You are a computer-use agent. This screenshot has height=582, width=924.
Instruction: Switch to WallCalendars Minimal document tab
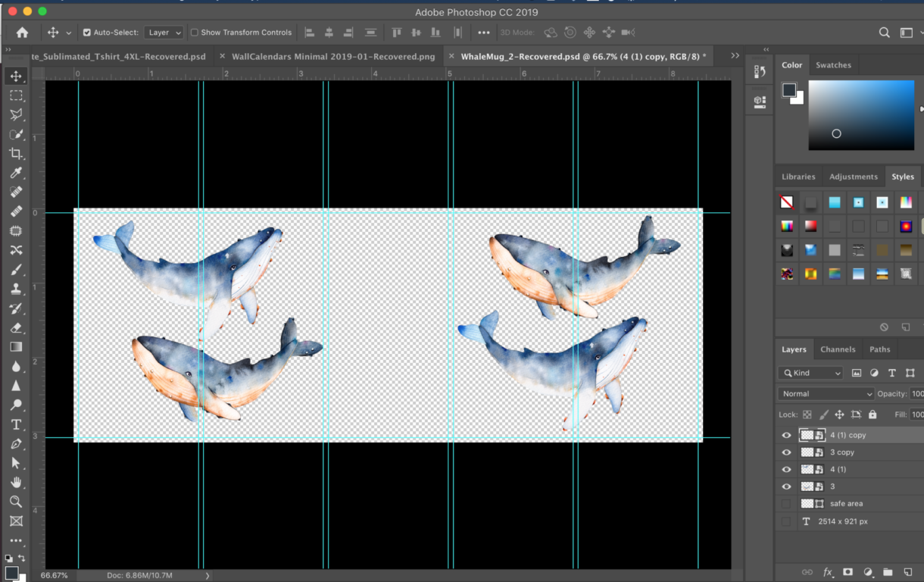[333, 57]
